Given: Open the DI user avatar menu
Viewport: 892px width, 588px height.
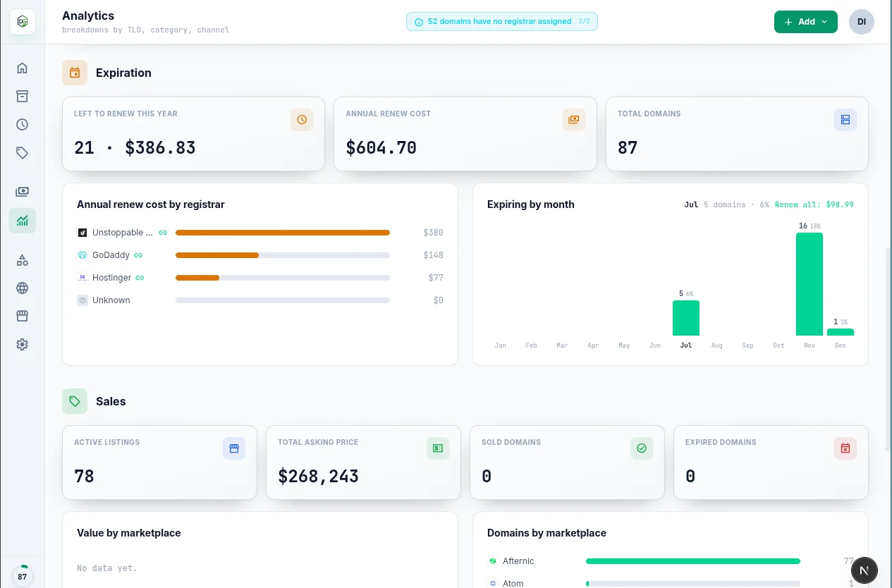Looking at the screenshot, I should 861,22.
